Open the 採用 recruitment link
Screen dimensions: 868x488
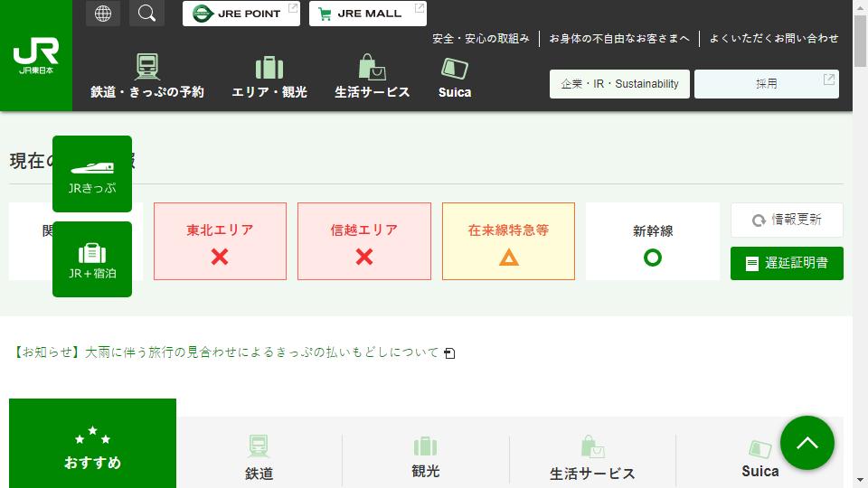[x=766, y=84]
